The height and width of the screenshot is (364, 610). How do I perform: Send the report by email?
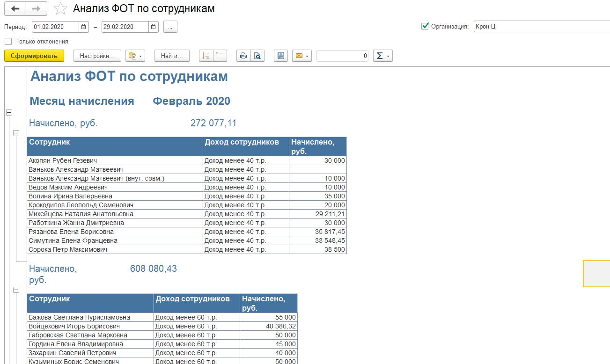(x=301, y=56)
